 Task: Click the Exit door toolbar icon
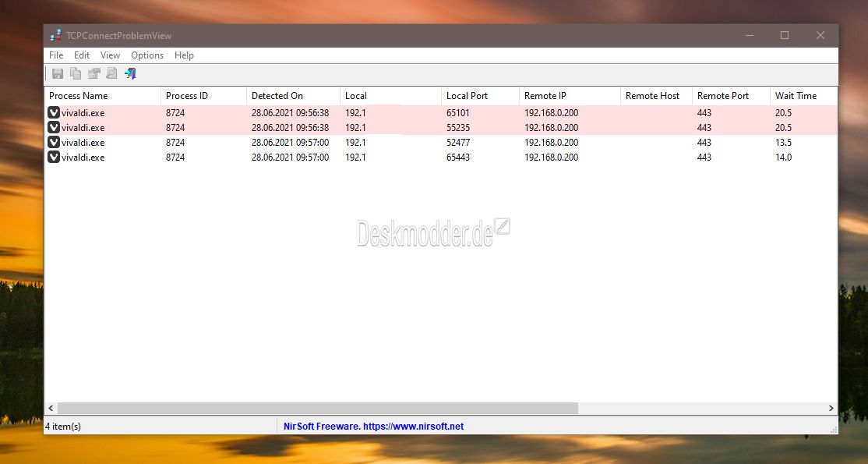tap(130, 73)
